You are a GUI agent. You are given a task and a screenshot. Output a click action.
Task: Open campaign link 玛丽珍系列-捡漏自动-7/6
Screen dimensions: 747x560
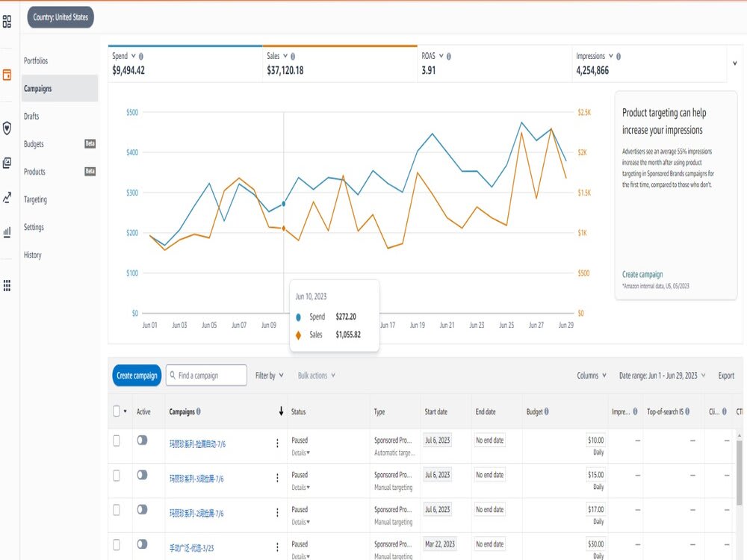click(x=197, y=444)
